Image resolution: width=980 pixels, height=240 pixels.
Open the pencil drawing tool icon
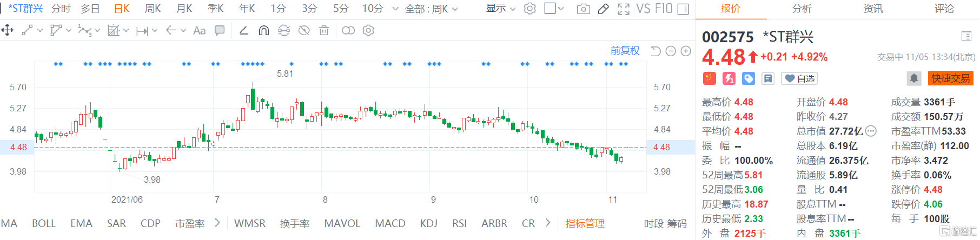[604, 9]
